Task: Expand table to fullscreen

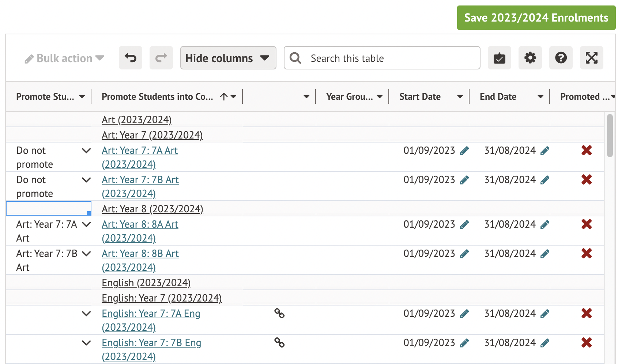Action: 591,58
